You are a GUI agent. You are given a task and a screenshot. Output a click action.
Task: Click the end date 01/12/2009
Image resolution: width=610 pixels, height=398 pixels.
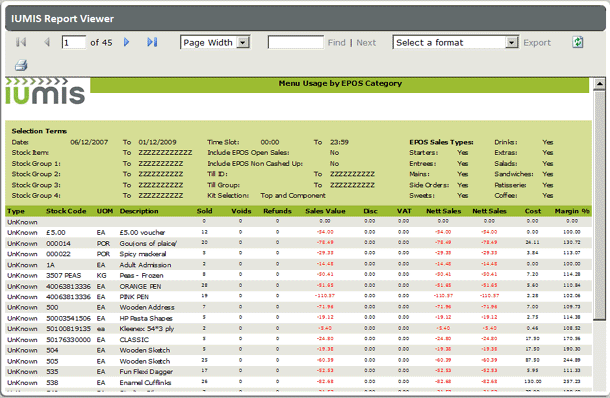pyautogui.click(x=157, y=142)
